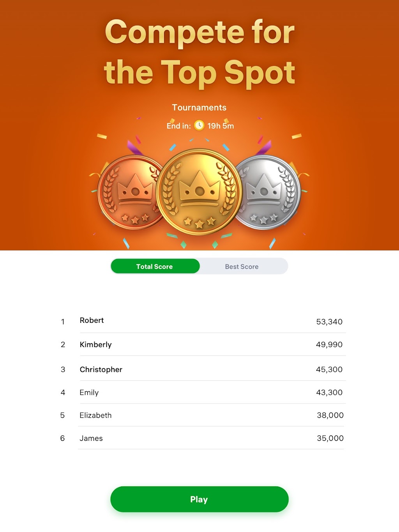This screenshot has width=399, height=532.
Task: Select Kimberly in the leaderboard
Action: [x=95, y=345]
